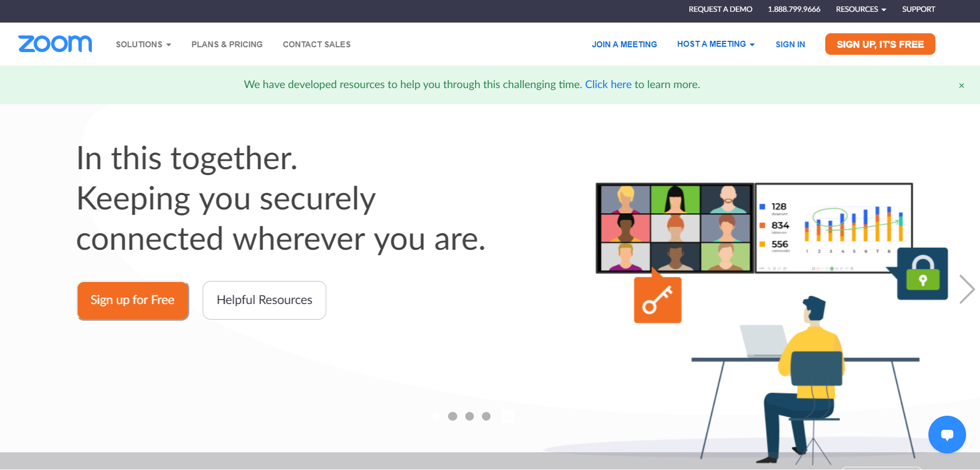Click the 'In this together.' headline

tap(187, 158)
